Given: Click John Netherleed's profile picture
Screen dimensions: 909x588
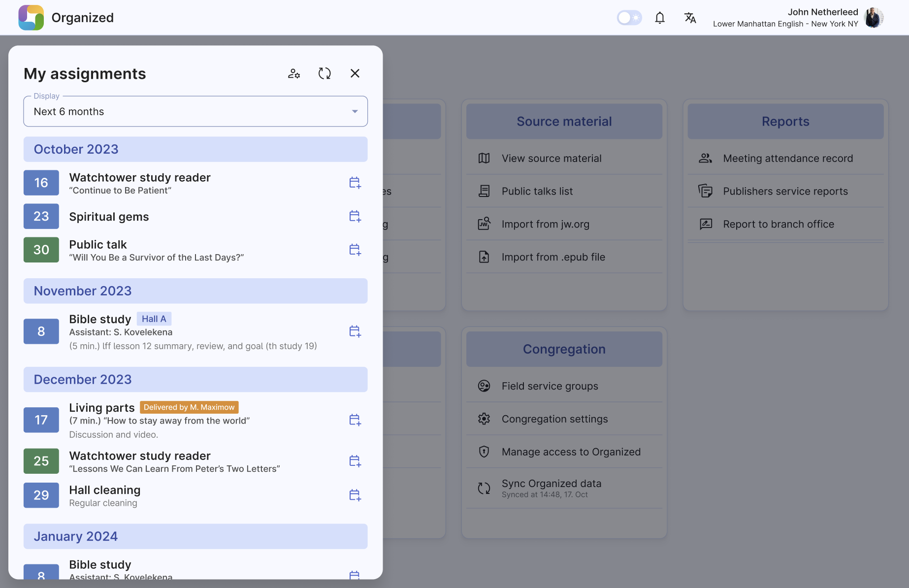Looking at the screenshot, I should click(x=873, y=17).
